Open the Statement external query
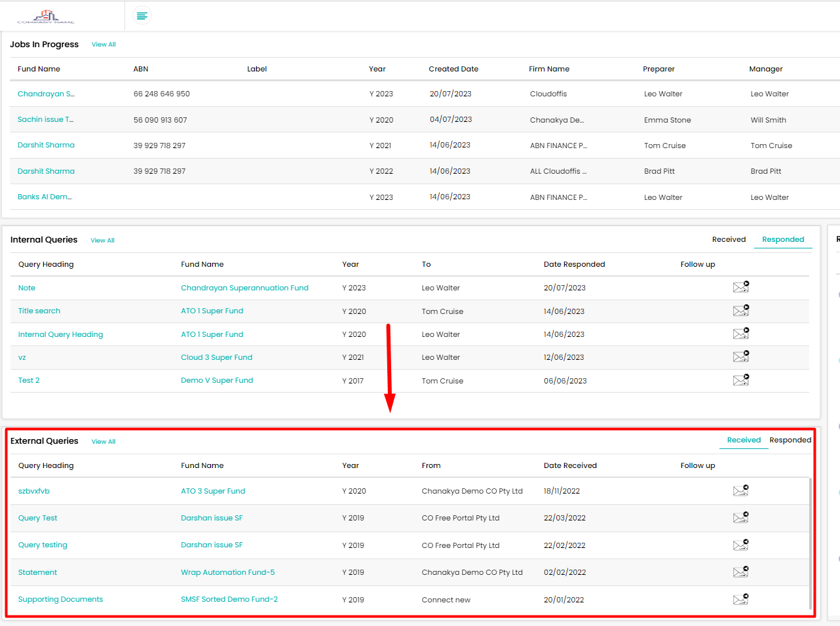Viewport: 840px width, 626px height. coord(37,572)
